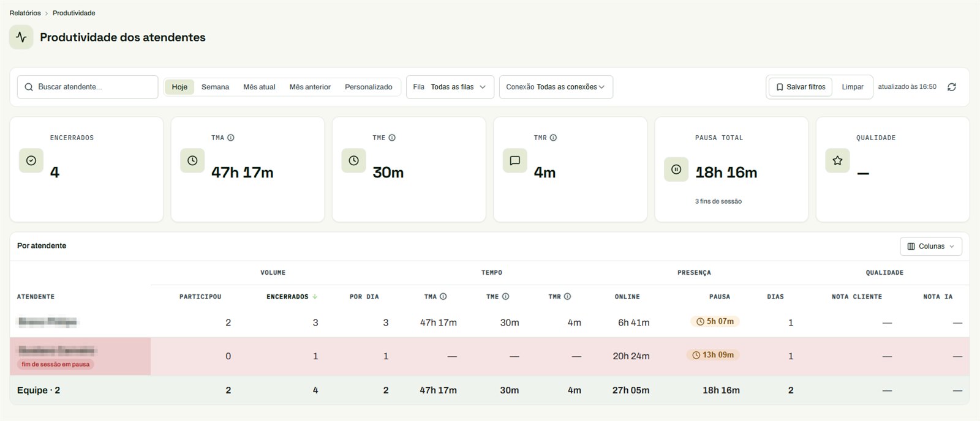Click clock icon in 5h 07m pause badge
The image size is (980, 421).
pos(700,321)
